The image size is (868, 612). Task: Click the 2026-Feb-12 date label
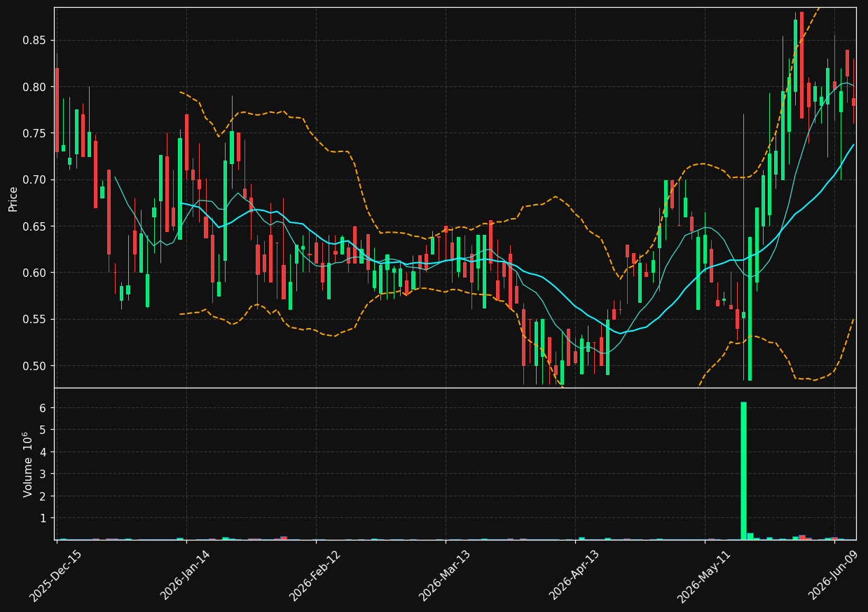(315, 576)
